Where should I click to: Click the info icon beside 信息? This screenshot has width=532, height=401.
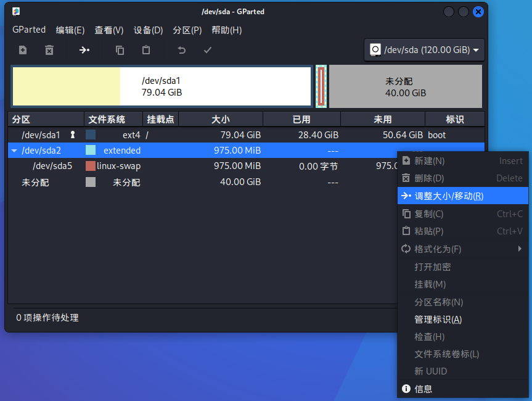(406, 389)
